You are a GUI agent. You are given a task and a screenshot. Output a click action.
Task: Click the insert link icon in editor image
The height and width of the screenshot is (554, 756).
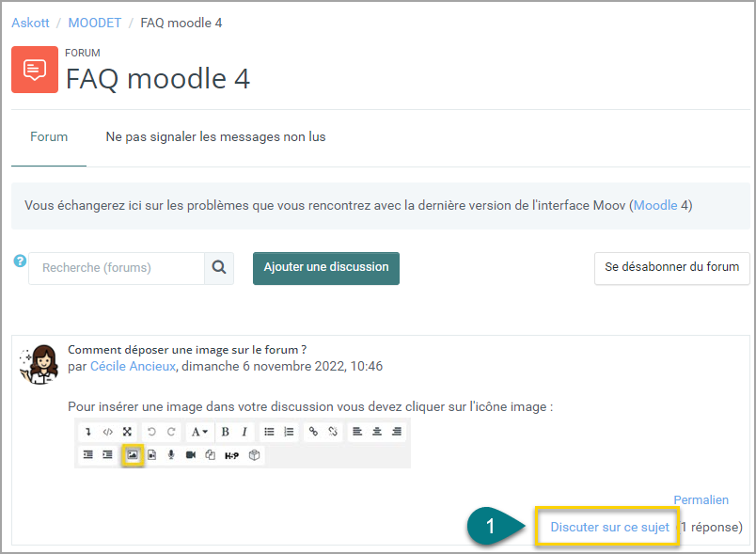[x=313, y=432]
